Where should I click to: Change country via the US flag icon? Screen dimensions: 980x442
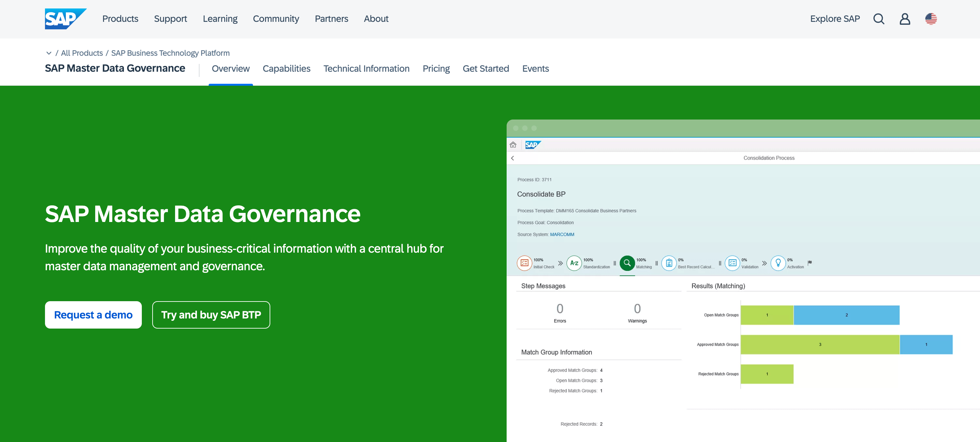tap(930, 19)
